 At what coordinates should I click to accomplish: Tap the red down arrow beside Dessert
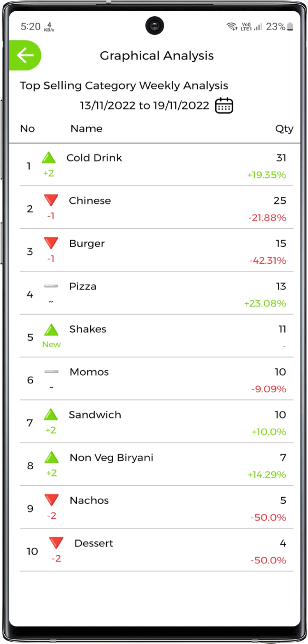[56, 542]
